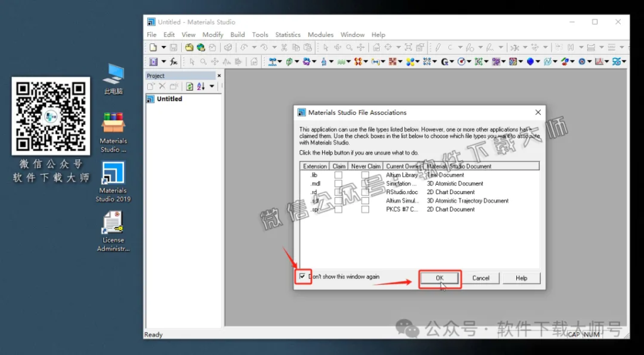Click the sort A-Z icon in Project panel
Screen dimensions: 644x355
201,86
